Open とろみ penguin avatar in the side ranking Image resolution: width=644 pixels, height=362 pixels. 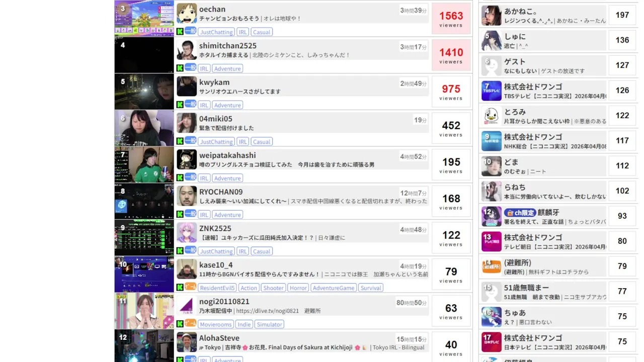coord(492,116)
